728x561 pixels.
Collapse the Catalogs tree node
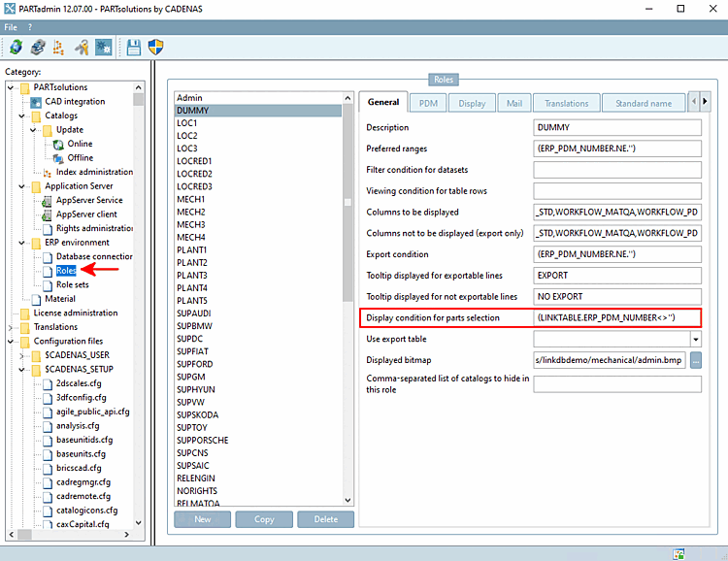tap(21, 115)
